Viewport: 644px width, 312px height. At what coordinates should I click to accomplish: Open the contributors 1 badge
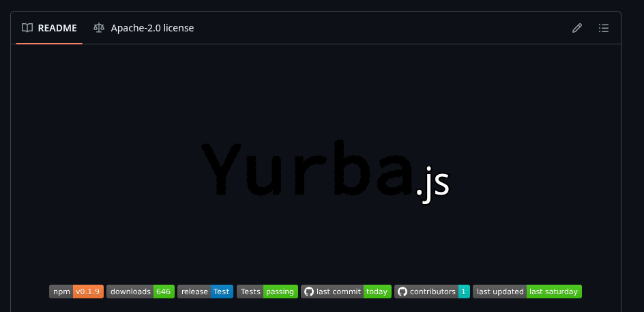[432, 292]
